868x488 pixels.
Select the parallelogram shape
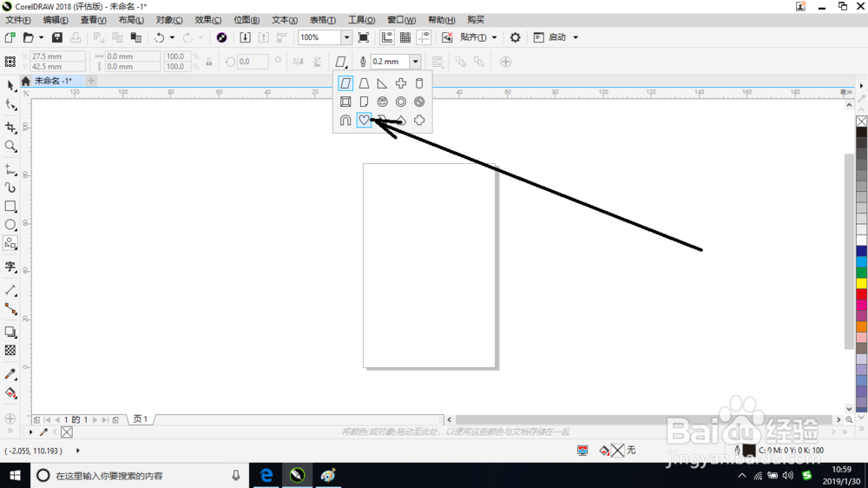pyautogui.click(x=345, y=83)
